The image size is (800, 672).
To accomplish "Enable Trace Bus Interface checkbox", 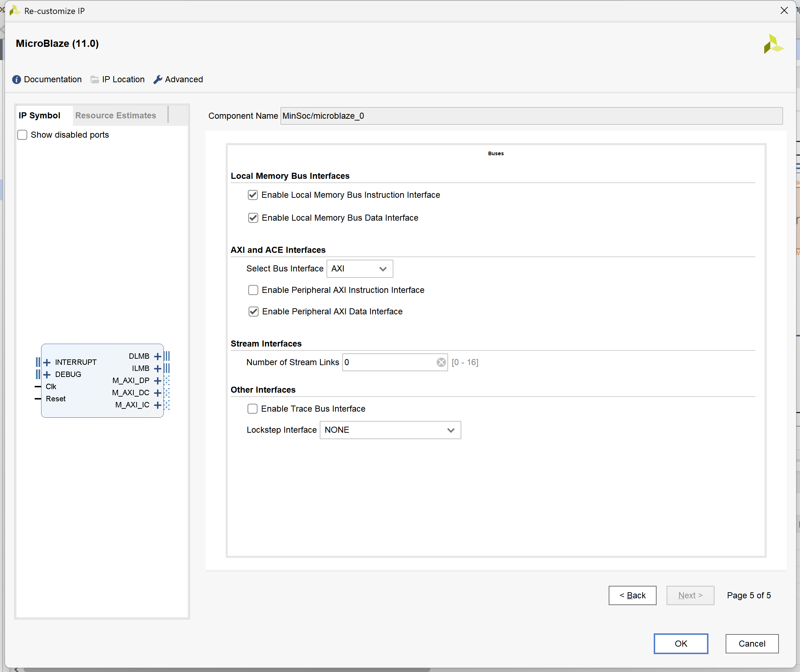I will pos(252,409).
